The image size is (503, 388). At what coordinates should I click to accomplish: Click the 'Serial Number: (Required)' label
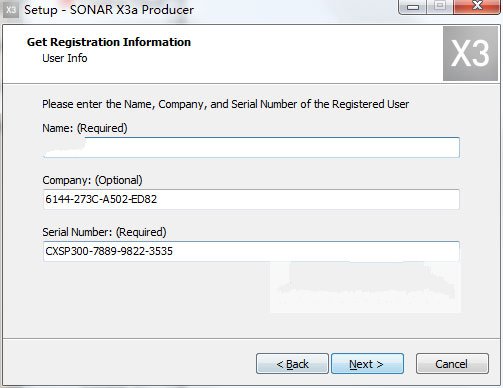104,232
